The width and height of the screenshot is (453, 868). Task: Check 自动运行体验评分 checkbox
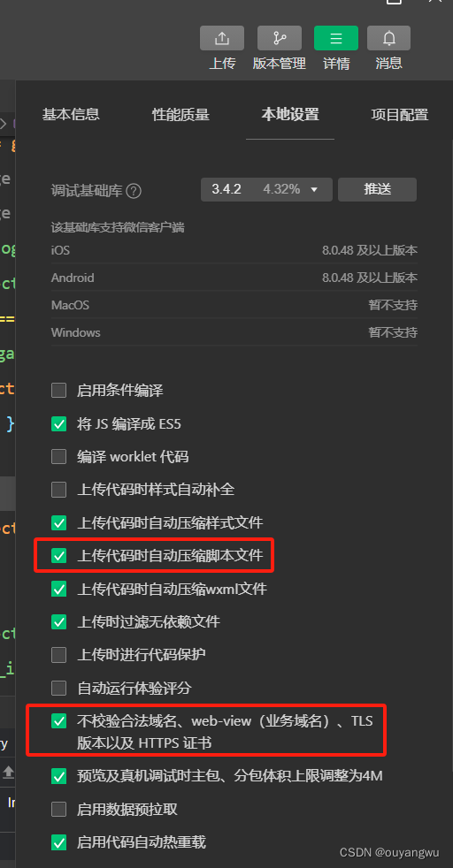[x=58, y=688]
